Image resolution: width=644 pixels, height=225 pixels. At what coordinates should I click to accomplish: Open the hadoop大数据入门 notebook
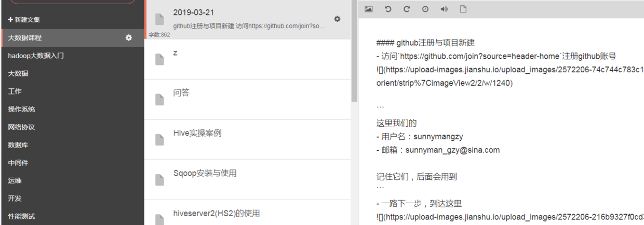(x=72, y=56)
